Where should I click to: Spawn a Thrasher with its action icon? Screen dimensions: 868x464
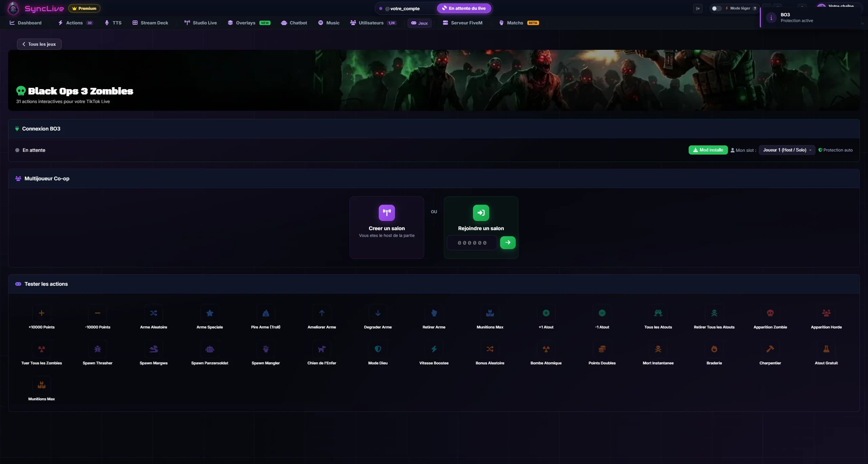(98, 349)
